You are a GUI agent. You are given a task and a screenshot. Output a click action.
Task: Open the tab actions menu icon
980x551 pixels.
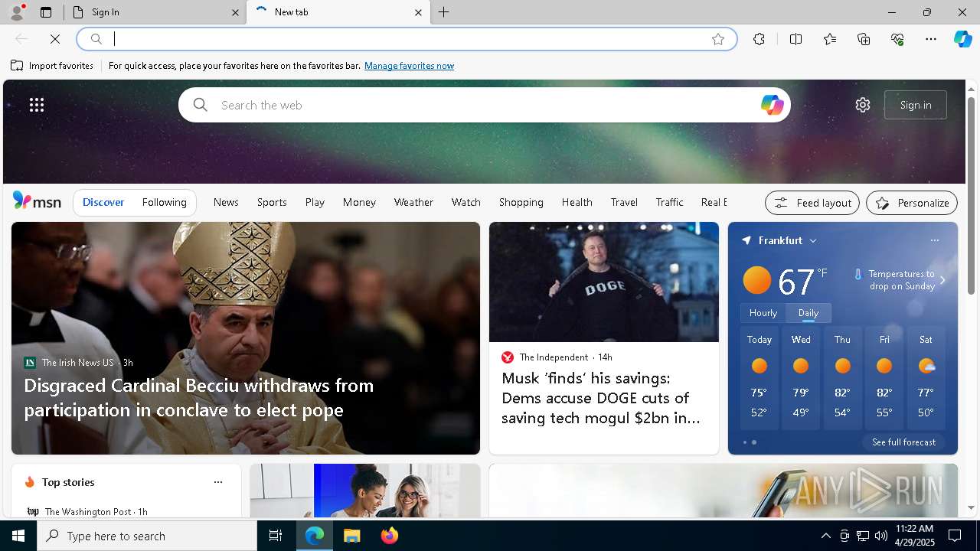point(46,12)
